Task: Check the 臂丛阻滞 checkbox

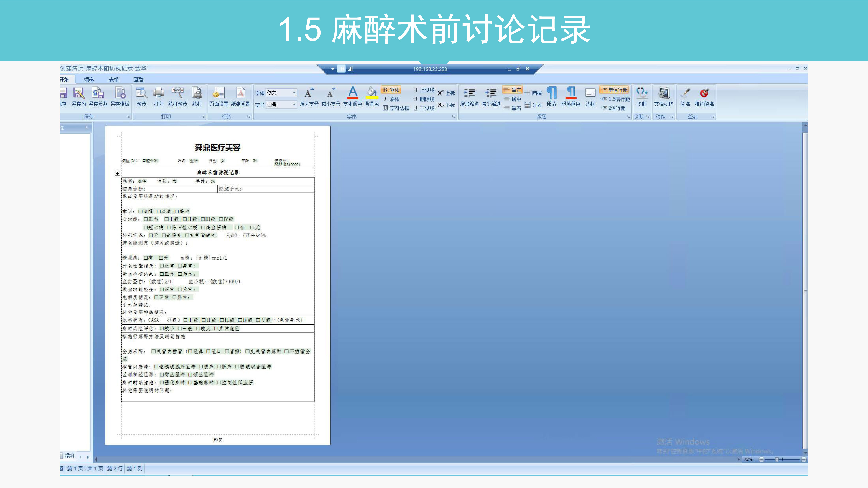Action: 162,375
